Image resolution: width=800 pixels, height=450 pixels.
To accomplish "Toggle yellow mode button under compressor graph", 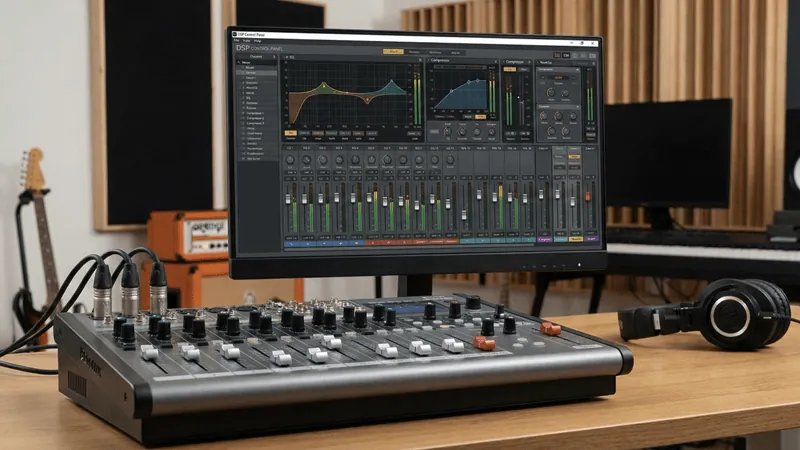I will pos(481,117).
